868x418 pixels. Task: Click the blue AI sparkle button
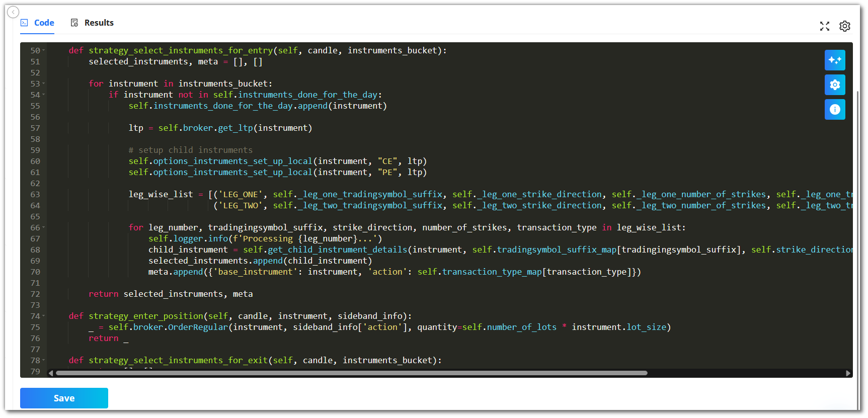835,60
